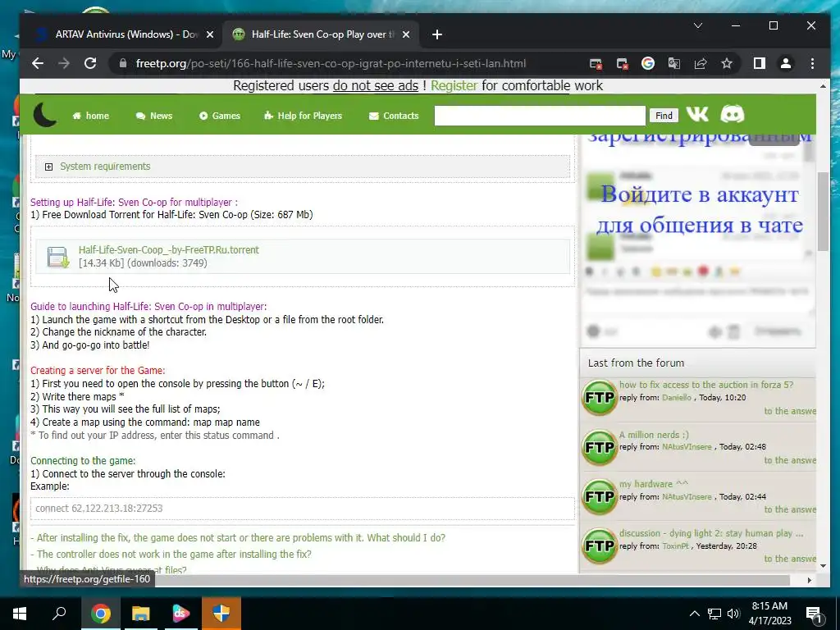Click the FTP avatar beside forza topic
The image size is (840, 630).
tap(600, 398)
